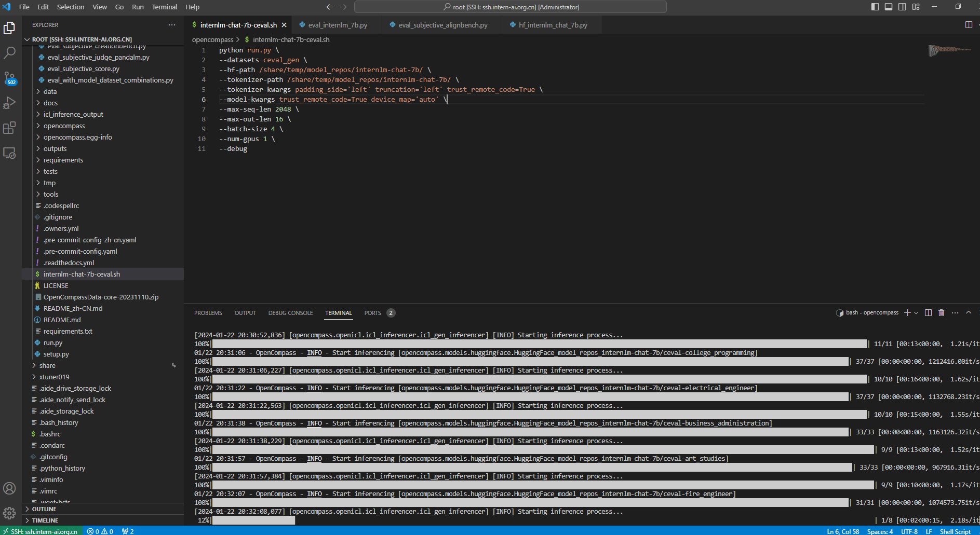Click Shell Script language mode
Viewport: 980px width, 535px height.
955,531
